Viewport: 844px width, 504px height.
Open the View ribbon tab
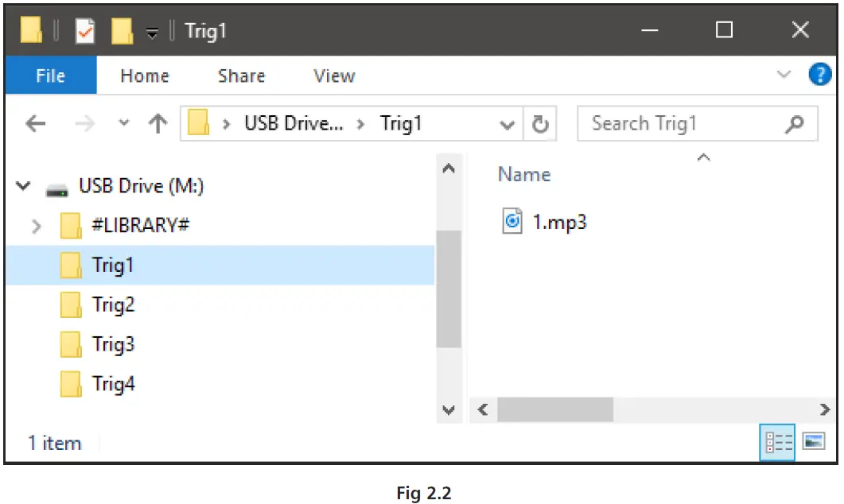[334, 76]
